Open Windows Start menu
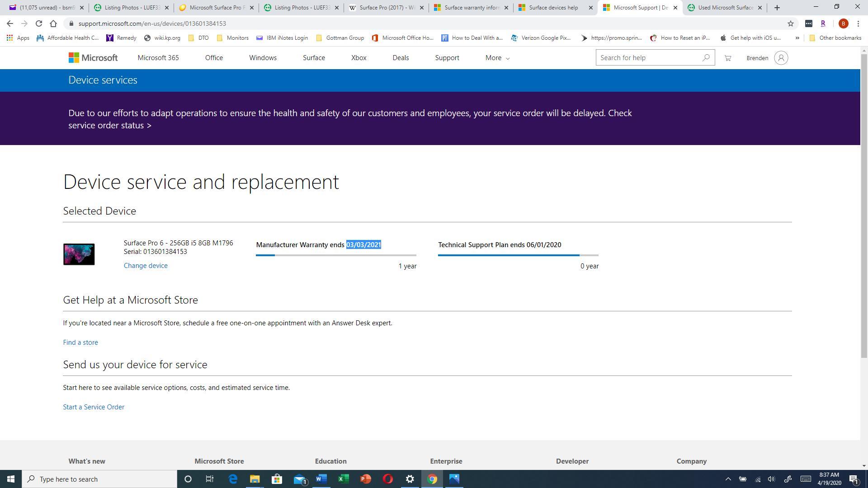The height and width of the screenshot is (488, 868). tap(11, 479)
